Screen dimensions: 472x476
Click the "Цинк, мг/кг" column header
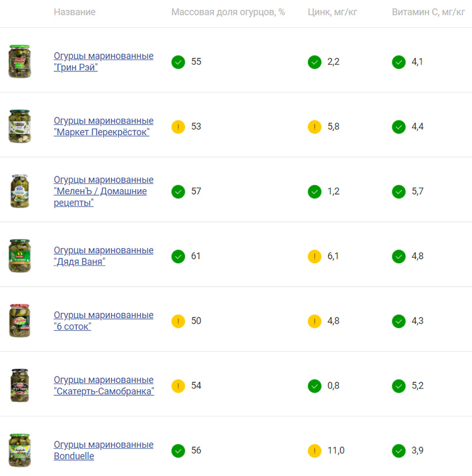pyautogui.click(x=332, y=12)
